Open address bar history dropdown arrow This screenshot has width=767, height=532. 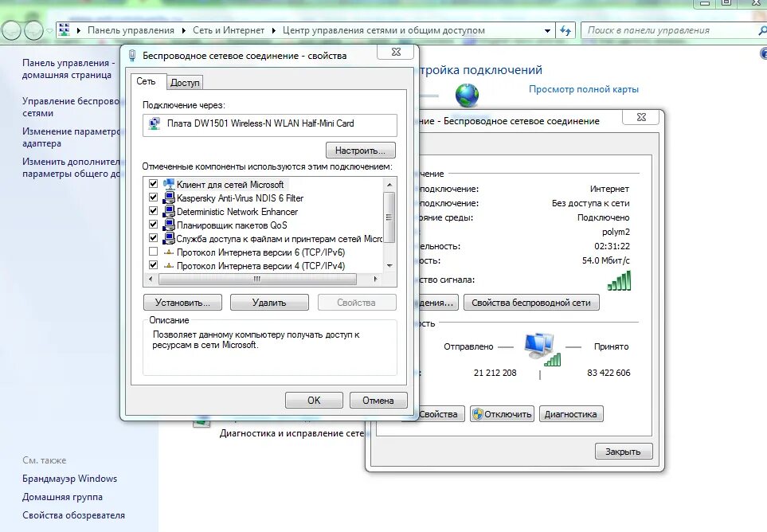pos(547,30)
